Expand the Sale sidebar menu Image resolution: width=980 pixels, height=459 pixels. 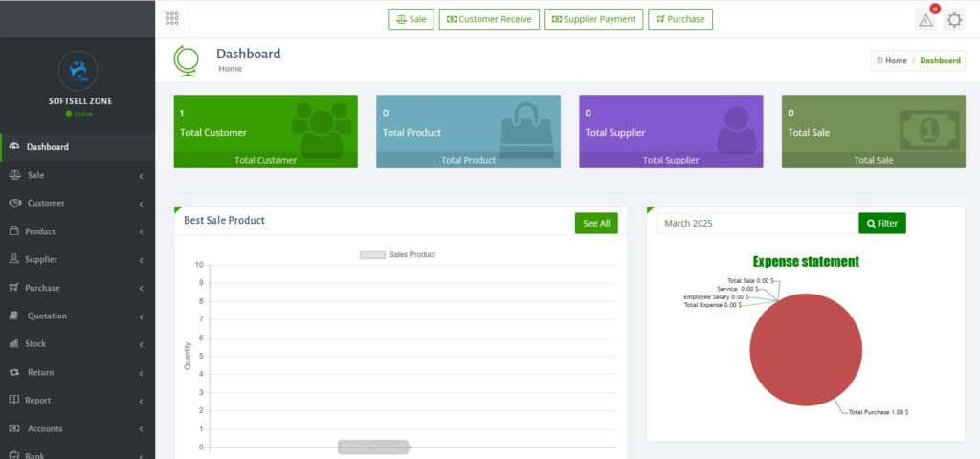[x=78, y=175]
